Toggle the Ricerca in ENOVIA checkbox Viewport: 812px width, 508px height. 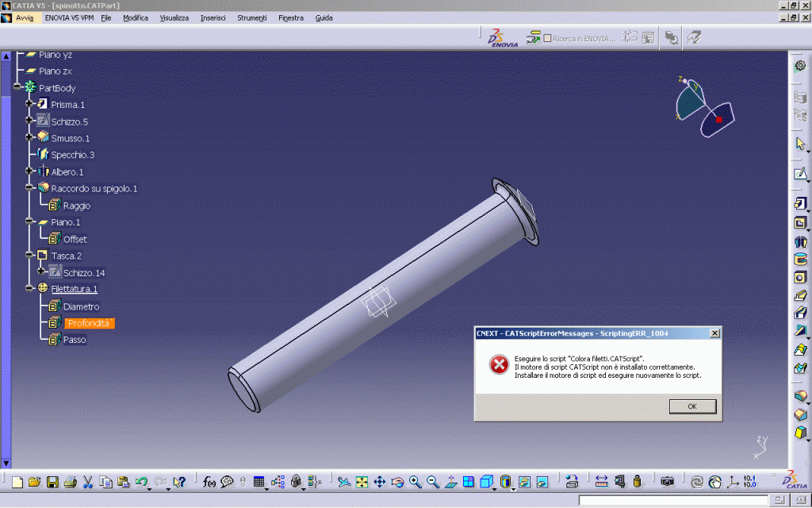point(547,37)
